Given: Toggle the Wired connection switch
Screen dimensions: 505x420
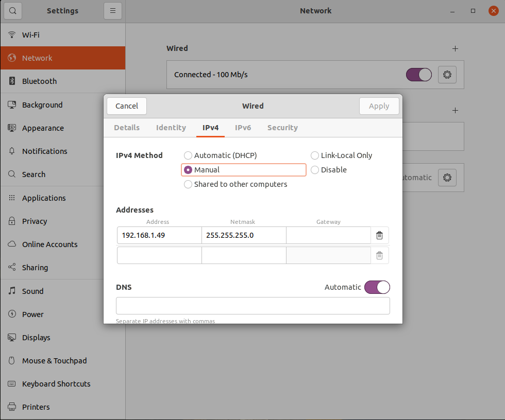Looking at the screenshot, I should 418,75.
